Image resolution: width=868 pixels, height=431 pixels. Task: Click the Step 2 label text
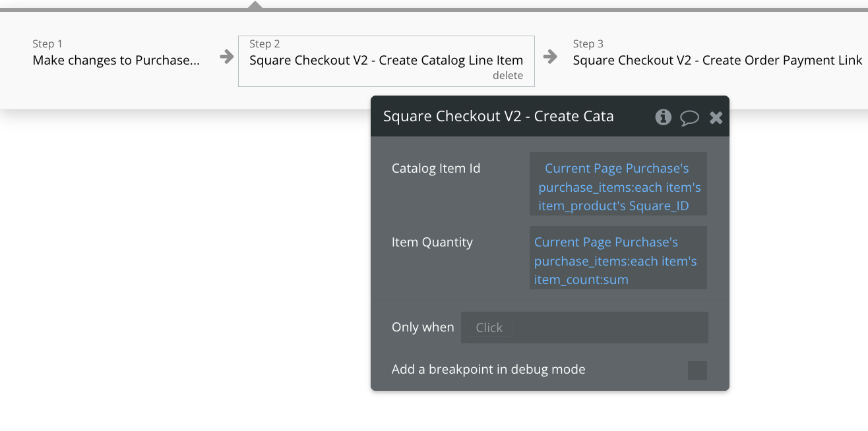[x=264, y=44]
